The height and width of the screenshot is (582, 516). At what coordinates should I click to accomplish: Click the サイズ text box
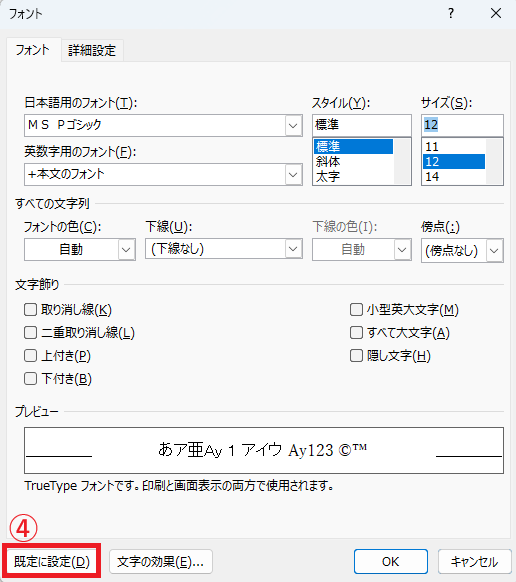pyautogui.click(x=462, y=125)
